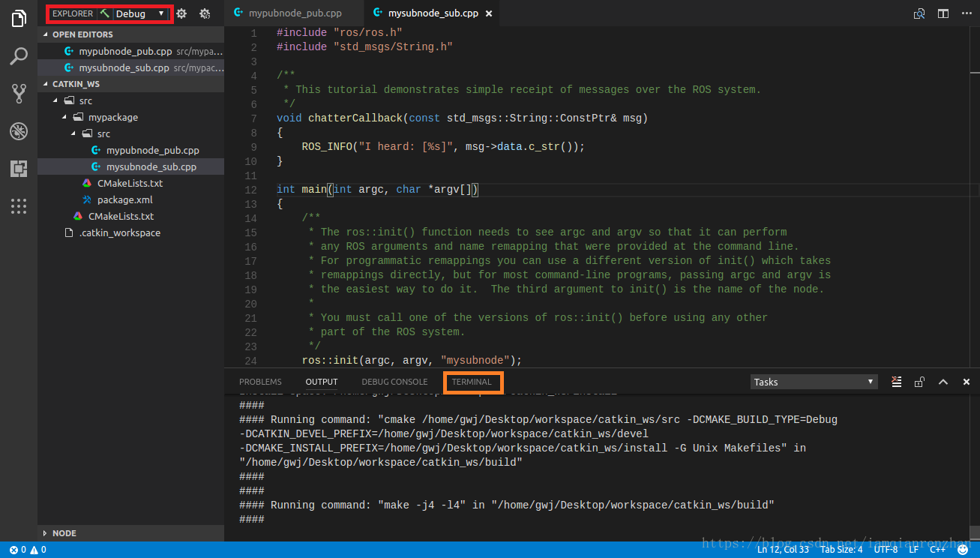Change the UTF-8 encoding in status bar
The height and width of the screenshot is (558, 980).
pyautogui.click(x=886, y=550)
